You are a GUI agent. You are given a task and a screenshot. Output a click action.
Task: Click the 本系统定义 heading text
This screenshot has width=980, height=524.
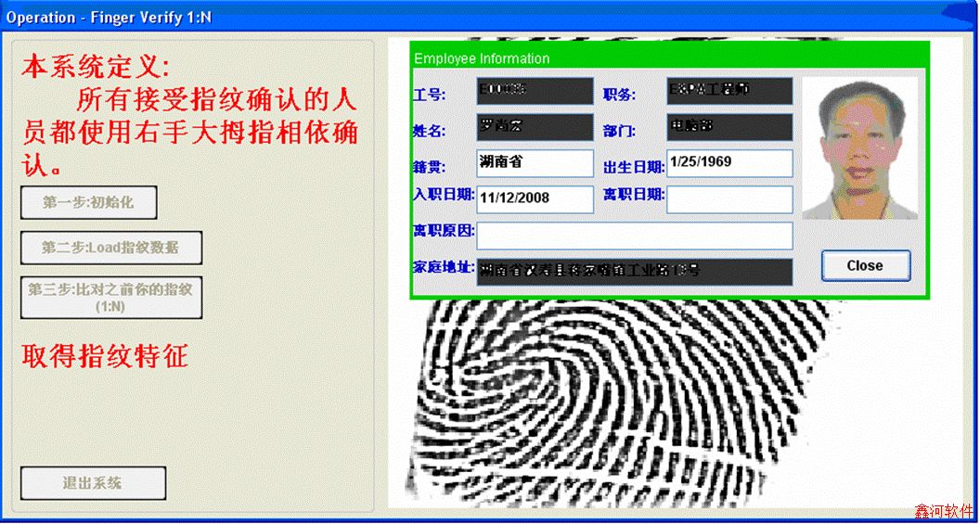pos(95,66)
